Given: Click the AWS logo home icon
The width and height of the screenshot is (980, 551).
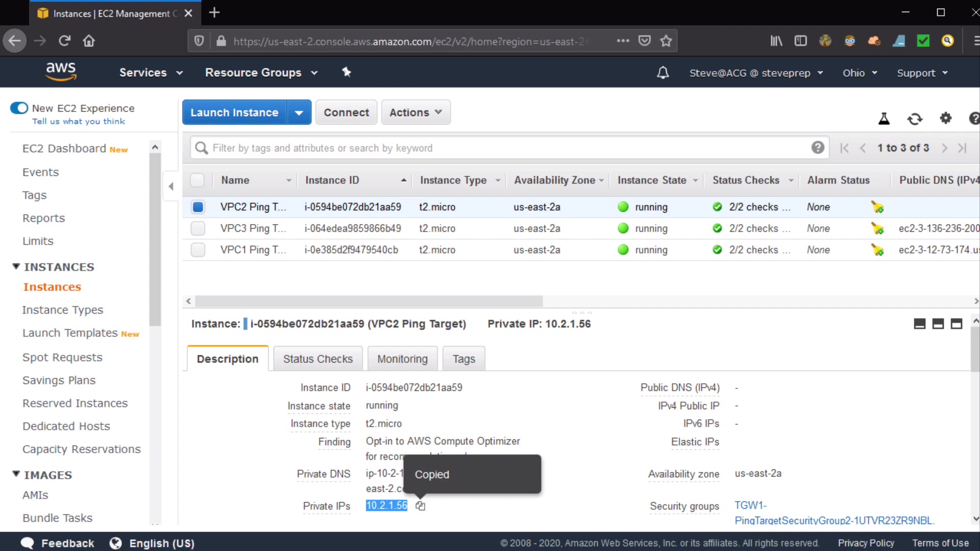Looking at the screenshot, I should (x=61, y=71).
